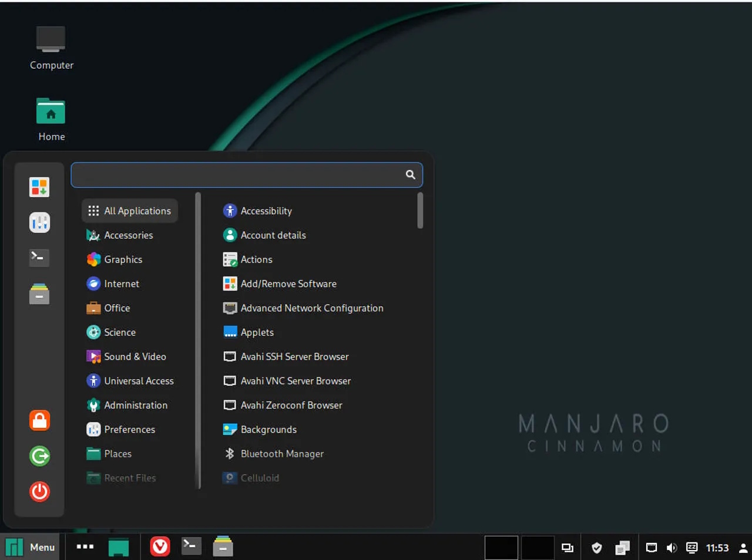This screenshot has height=560, width=752.
Task: Choose the Administration category
Action: 135,405
